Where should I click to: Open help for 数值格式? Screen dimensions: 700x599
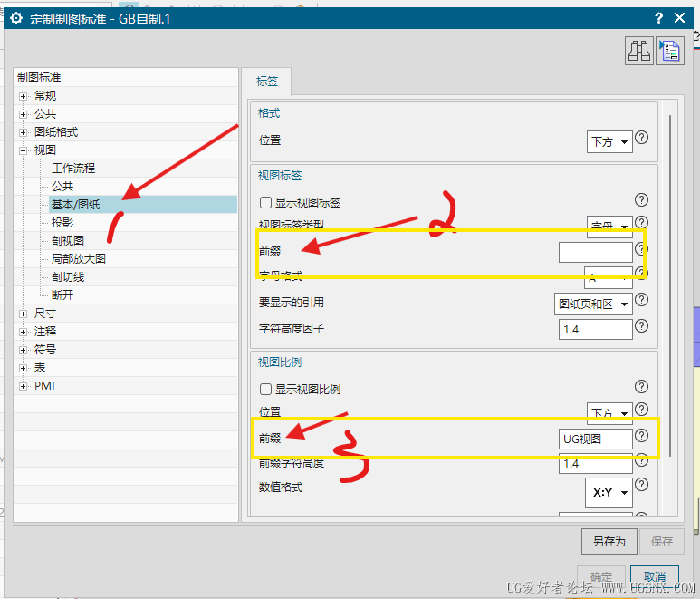(x=641, y=484)
